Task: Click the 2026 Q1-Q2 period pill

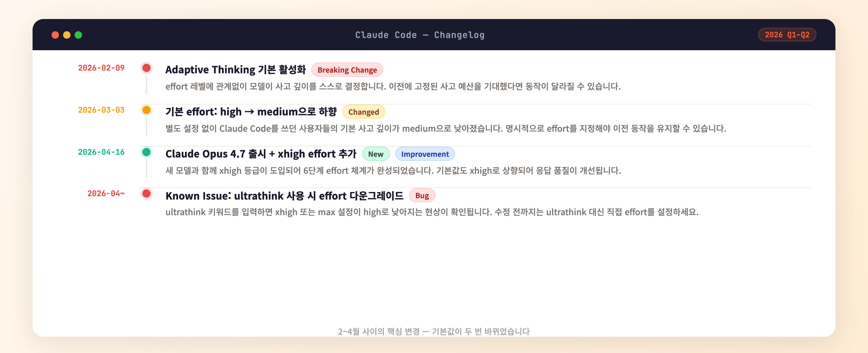Action: pos(787,35)
